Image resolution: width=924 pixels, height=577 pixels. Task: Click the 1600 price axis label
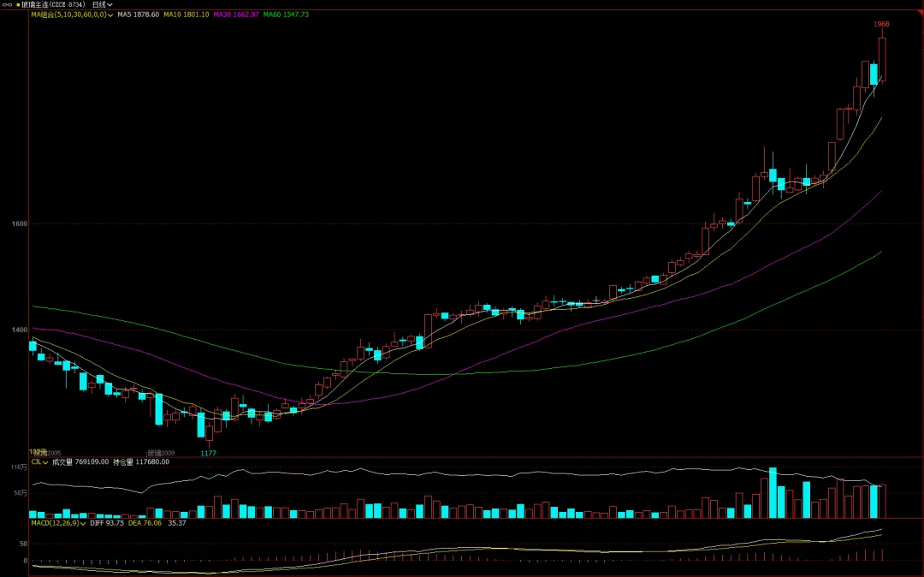[20, 224]
